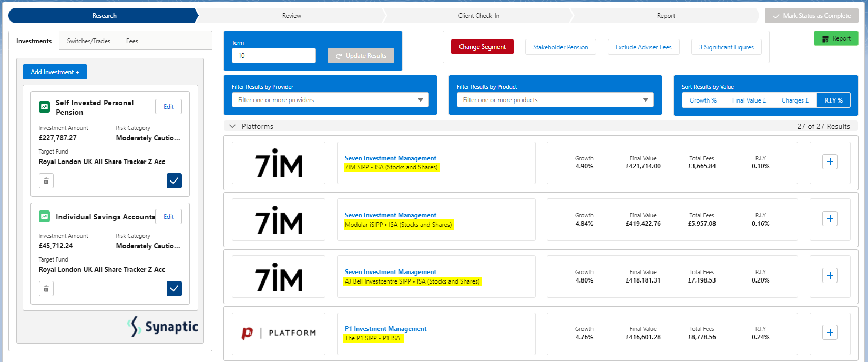Switch to the Switches/Trades tab

(88, 41)
